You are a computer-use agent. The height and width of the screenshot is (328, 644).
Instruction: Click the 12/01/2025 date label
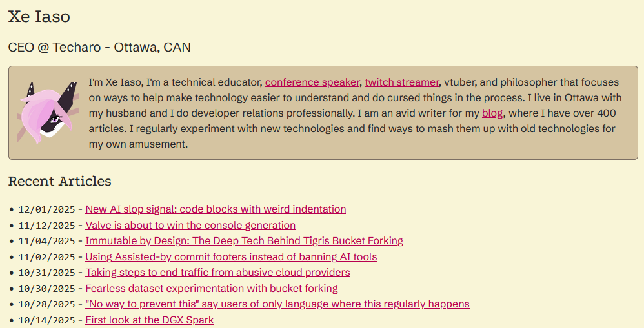(x=46, y=209)
